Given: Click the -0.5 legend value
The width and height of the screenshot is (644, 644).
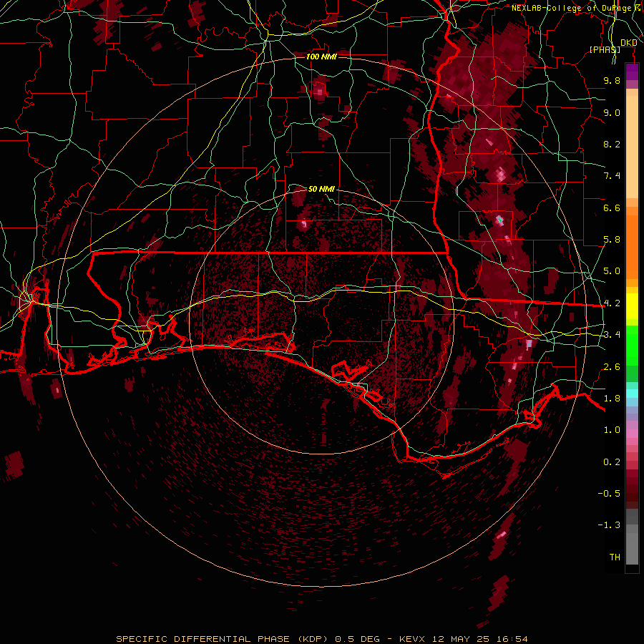Looking at the screenshot, I should [609, 493].
